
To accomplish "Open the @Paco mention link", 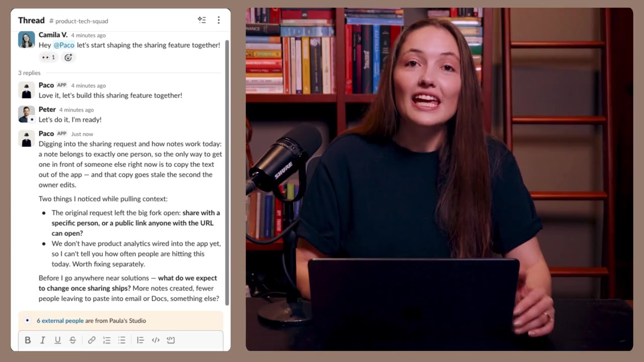I will [x=64, y=45].
